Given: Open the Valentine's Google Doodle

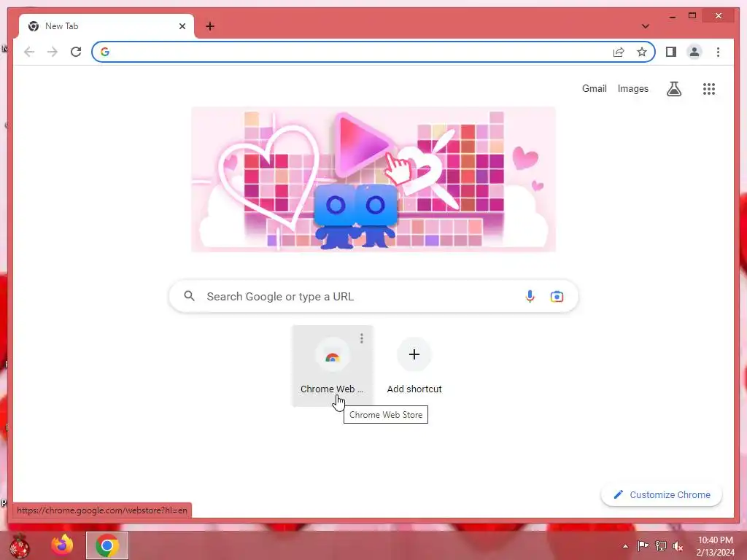Looking at the screenshot, I should (373, 179).
